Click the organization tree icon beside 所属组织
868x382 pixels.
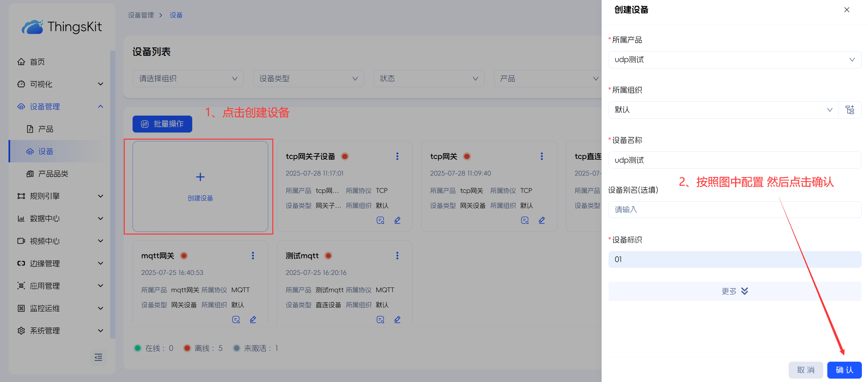coord(850,110)
